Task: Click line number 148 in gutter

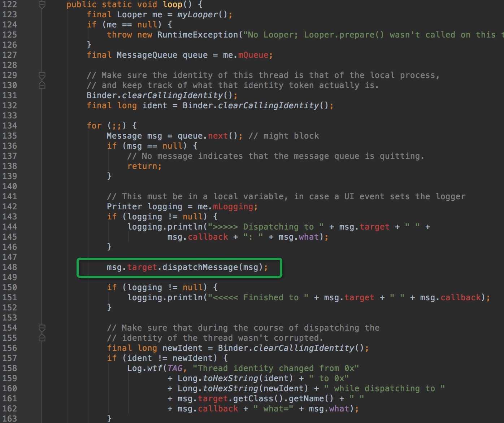Action: coord(10,267)
